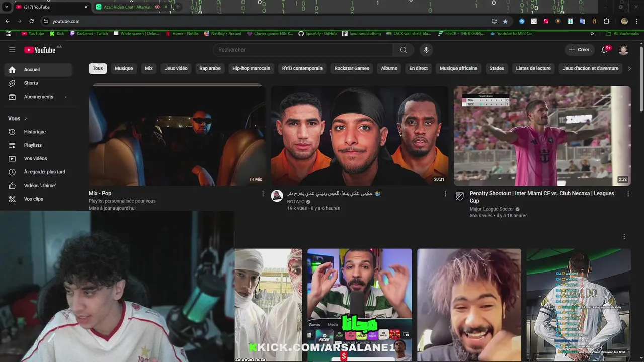The width and height of the screenshot is (644, 362).
Task: Click the BOTATO channel name
Action: tap(296, 202)
